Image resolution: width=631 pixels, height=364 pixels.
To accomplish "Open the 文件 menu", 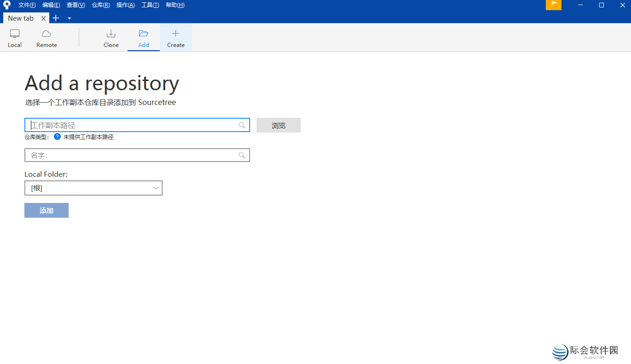I will coord(28,5).
